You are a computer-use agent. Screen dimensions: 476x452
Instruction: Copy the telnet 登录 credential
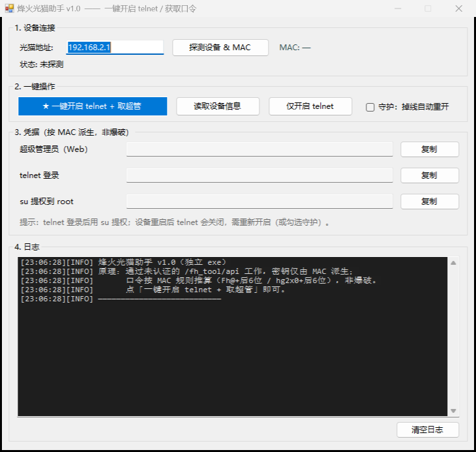pyautogui.click(x=430, y=175)
